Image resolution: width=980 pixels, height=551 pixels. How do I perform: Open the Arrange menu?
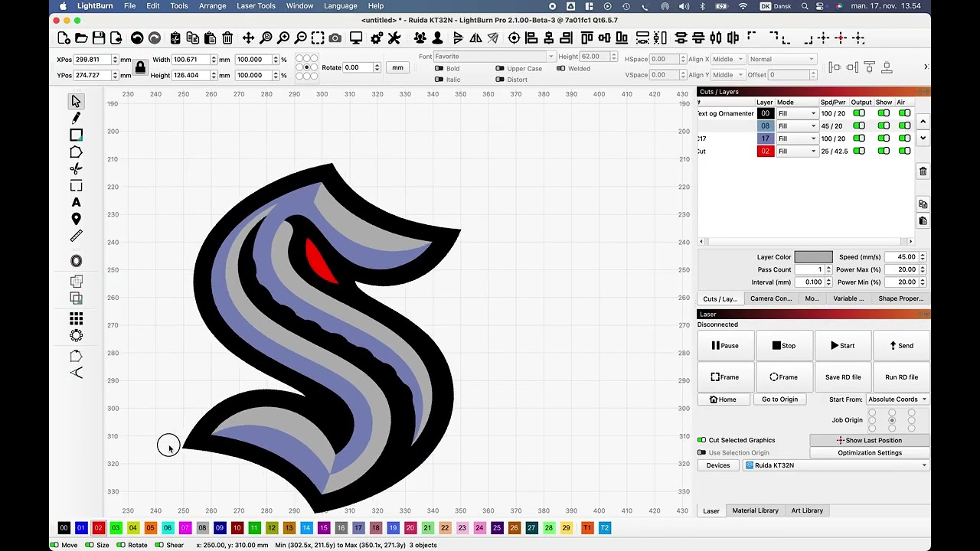click(212, 6)
